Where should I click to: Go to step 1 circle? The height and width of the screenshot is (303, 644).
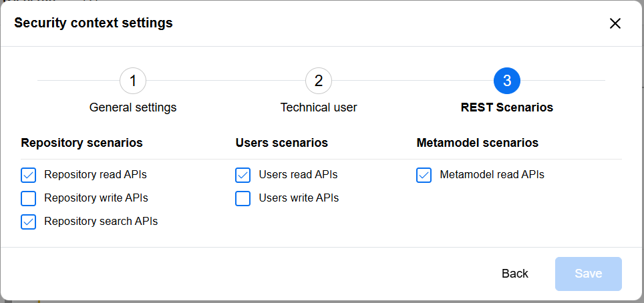click(133, 81)
